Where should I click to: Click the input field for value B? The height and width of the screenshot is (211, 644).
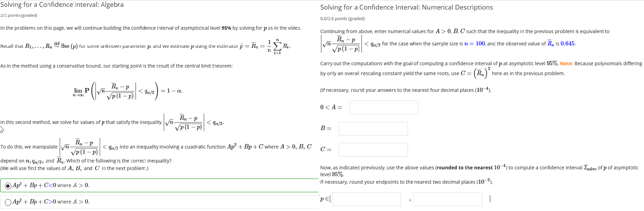point(373,129)
